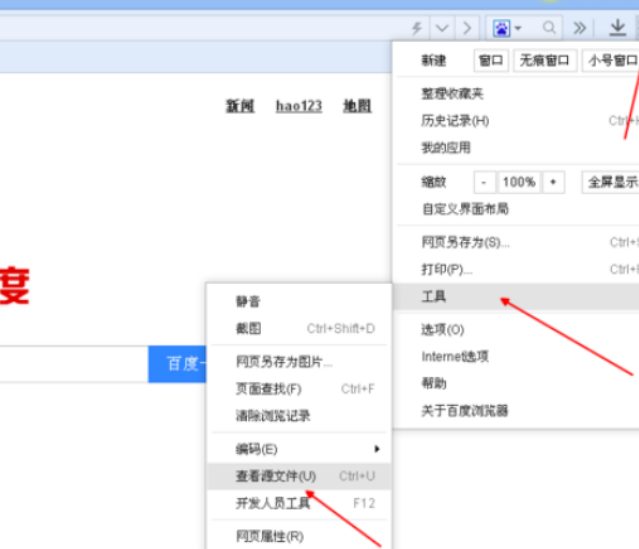The image size is (639, 549).
Task: Select 关于百度浏览器 menu entry
Action: [518, 410]
